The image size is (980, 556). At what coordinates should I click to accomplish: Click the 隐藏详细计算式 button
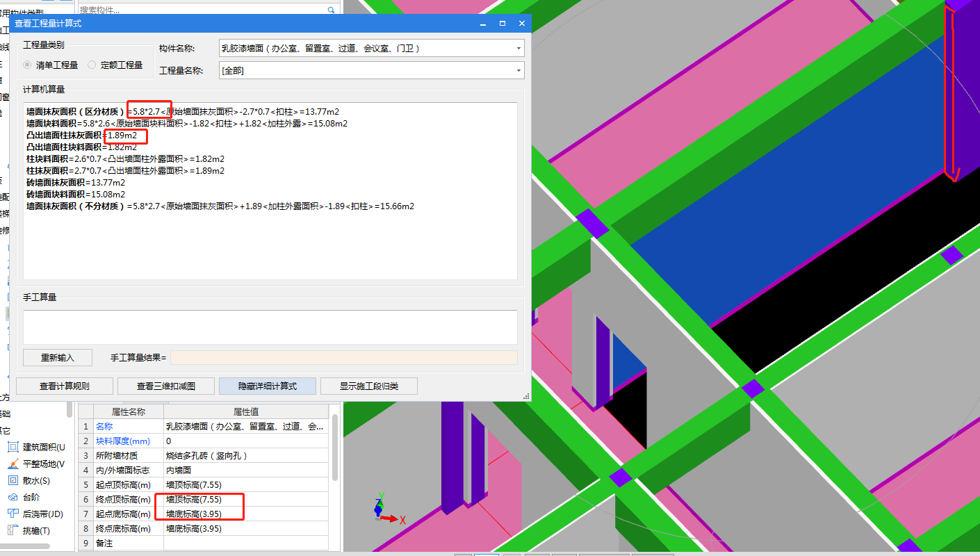pyautogui.click(x=268, y=386)
